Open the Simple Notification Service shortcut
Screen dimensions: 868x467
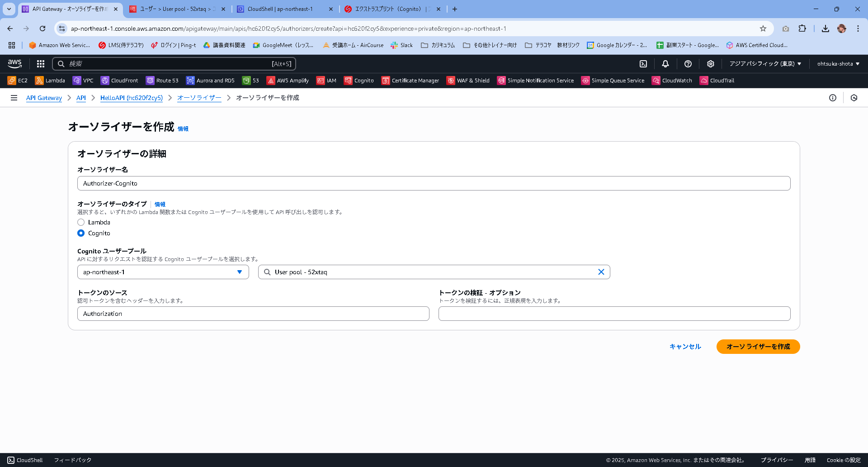click(x=535, y=80)
